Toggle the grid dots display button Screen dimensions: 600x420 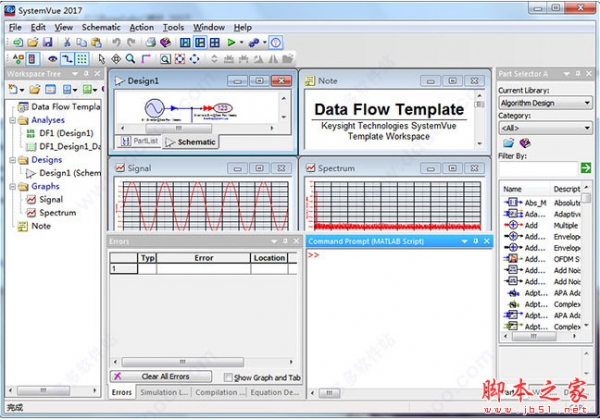(x=82, y=59)
